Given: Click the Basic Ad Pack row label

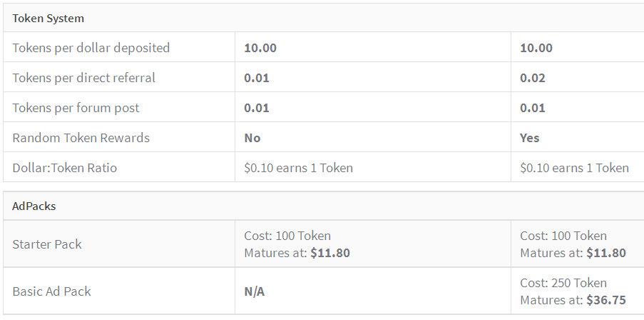Looking at the screenshot, I should [51, 291].
